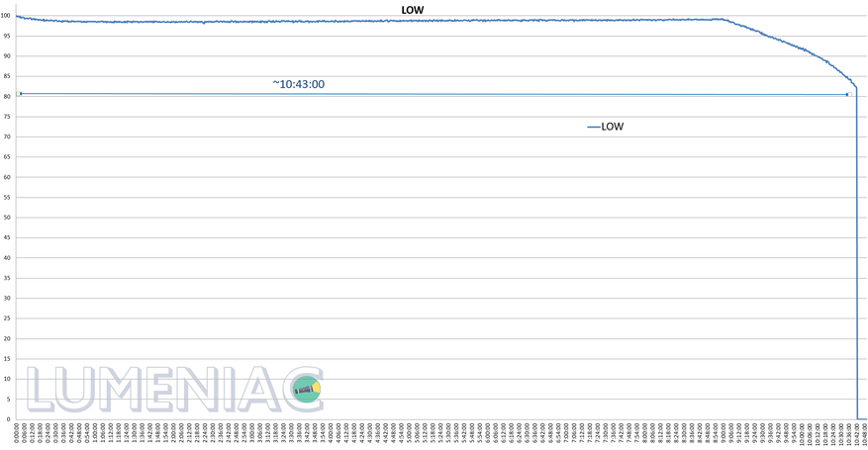Click y-axis label 5
Image resolution: width=868 pixels, height=450 pixels.
tap(8, 400)
